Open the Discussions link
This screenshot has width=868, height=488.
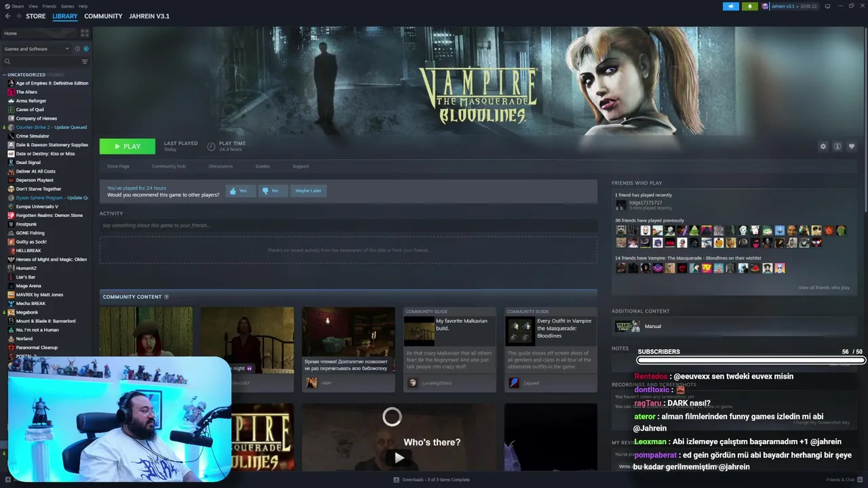(x=220, y=166)
